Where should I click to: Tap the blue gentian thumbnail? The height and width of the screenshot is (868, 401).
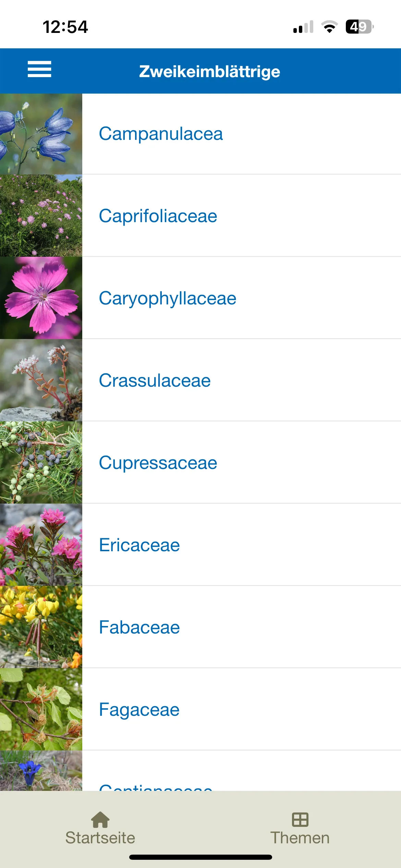(41, 771)
